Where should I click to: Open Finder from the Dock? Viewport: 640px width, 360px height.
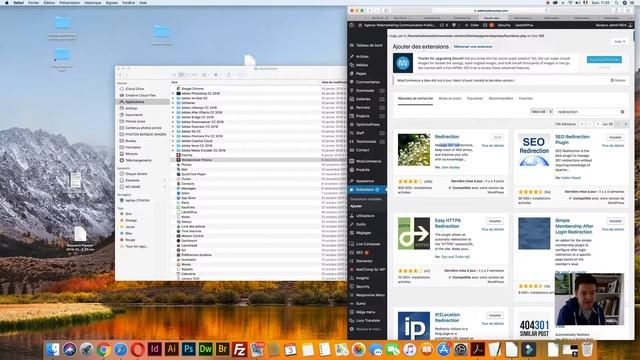(x=53, y=349)
